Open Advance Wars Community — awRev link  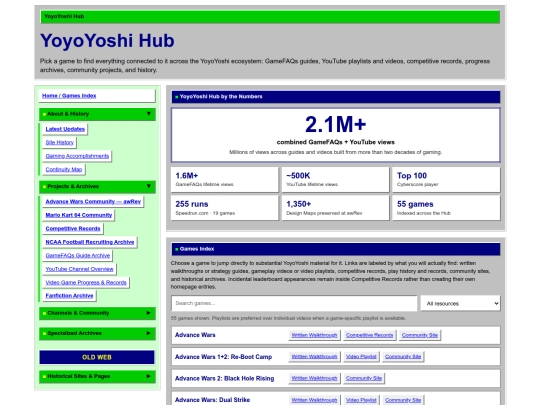point(93,201)
